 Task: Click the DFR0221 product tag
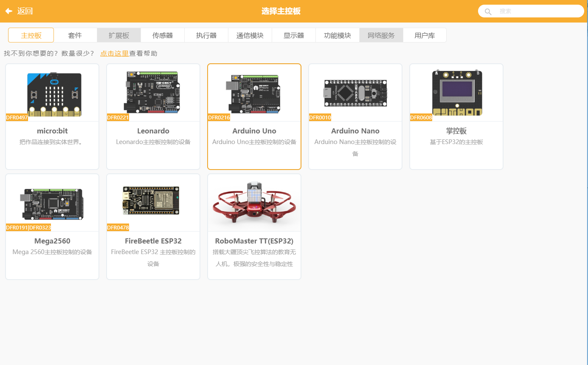[x=118, y=118]
